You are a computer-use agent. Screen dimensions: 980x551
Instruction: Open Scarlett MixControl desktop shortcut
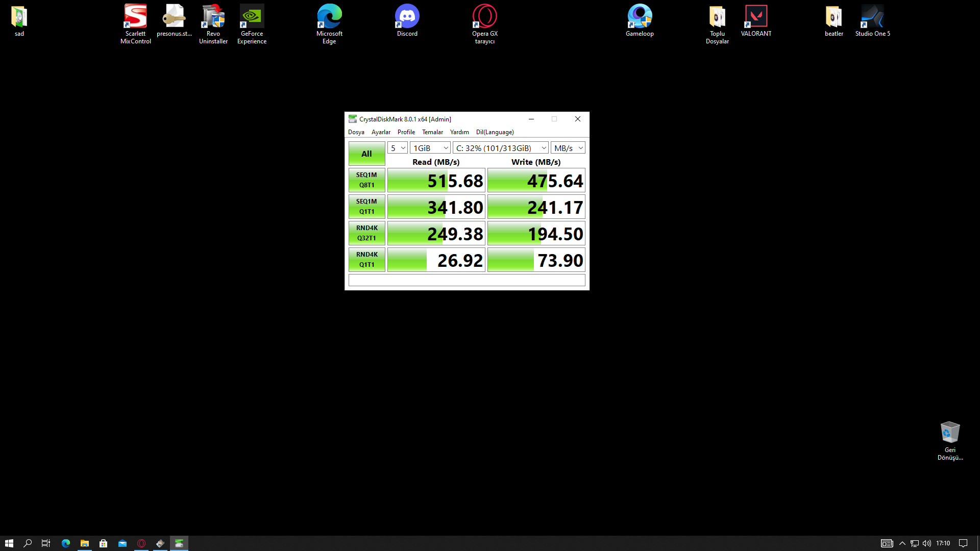coord(135,17)
